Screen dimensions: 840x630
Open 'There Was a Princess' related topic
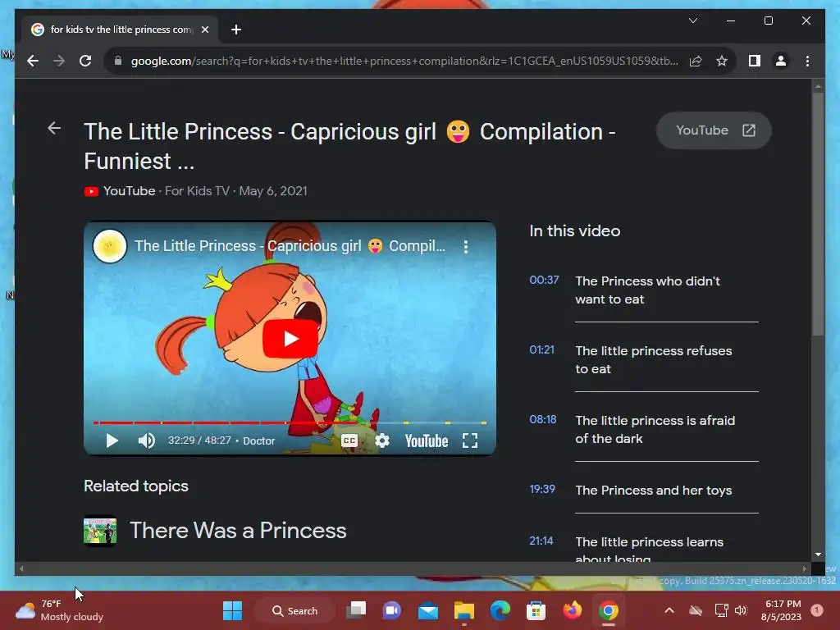238,531
